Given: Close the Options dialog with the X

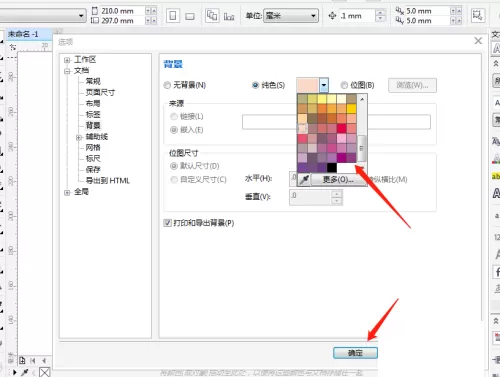Looking at the screenshot, I should [x=478, y=41].
